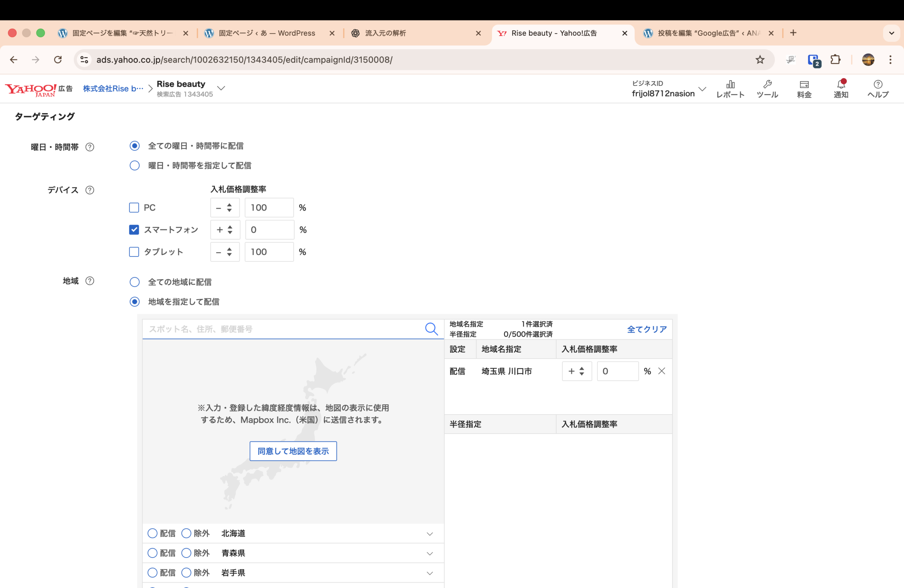The image size is (904, 588).
Task: Click the ヘルプ help icon
Action: tap(878, 89)
